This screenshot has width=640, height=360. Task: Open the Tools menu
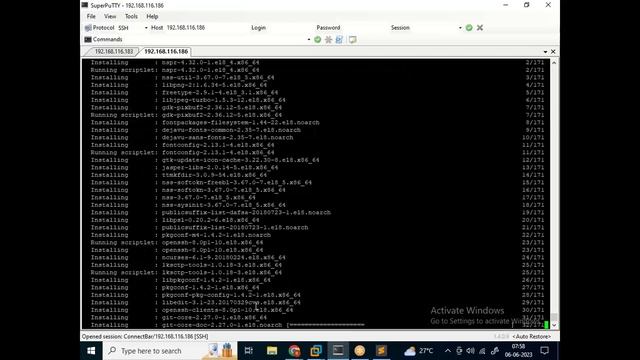pos(131,16)
